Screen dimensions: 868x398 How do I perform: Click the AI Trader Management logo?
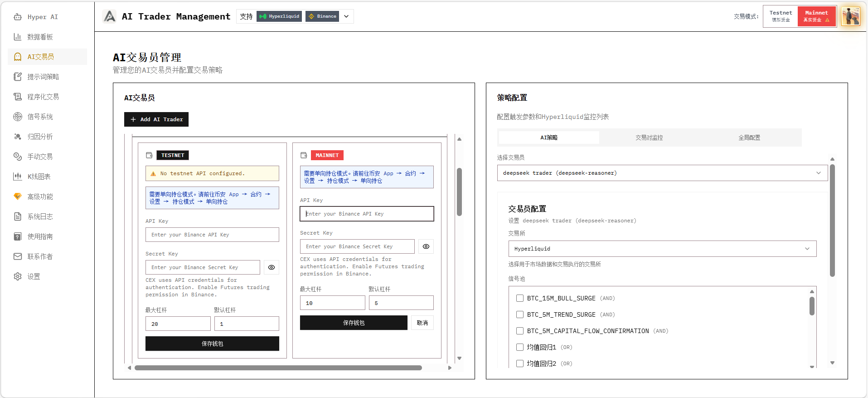[109, 16]
